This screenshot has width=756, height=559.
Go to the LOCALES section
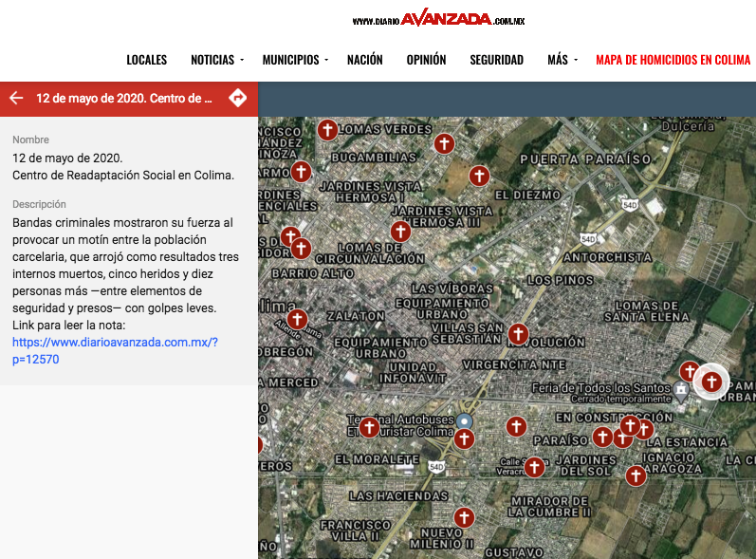[147, 60]
